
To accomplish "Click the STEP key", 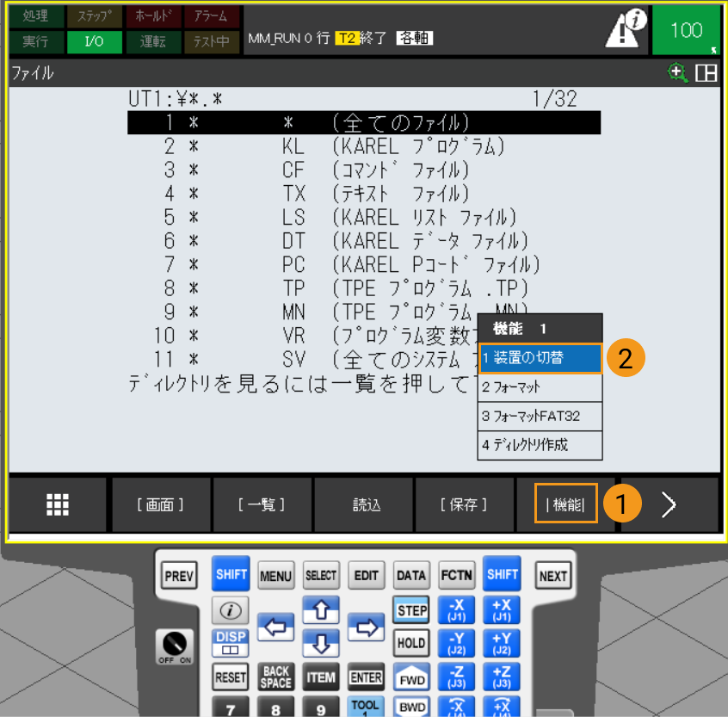I will pyautogui.click(x=411, y=610).
